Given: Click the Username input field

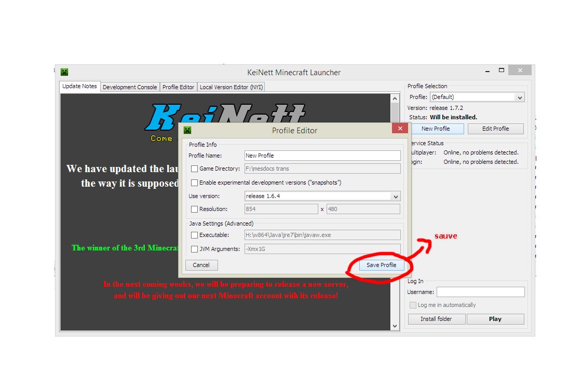Looking at the screenshot, I should click(x=481, y=292).
